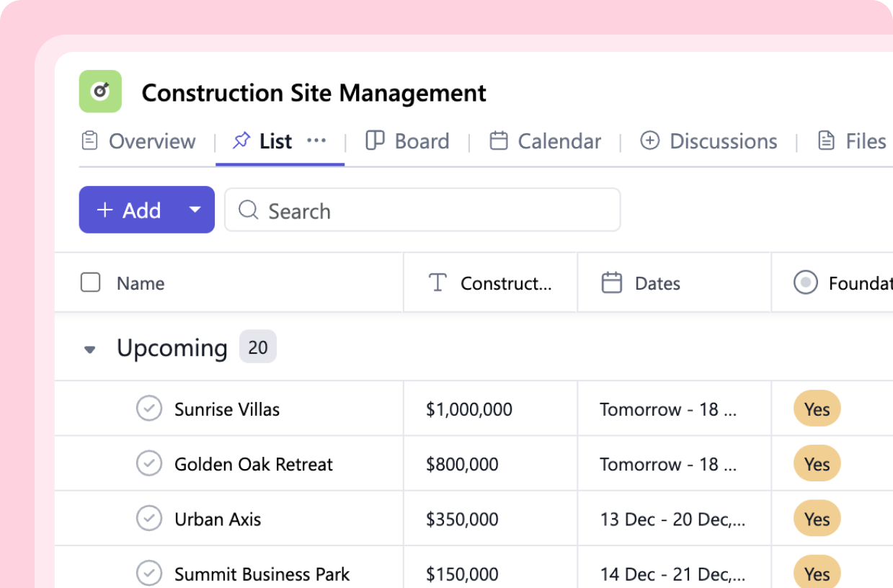The image size is (893, 588).
Task: Click inside the Search field
Action: pos(422,210)
